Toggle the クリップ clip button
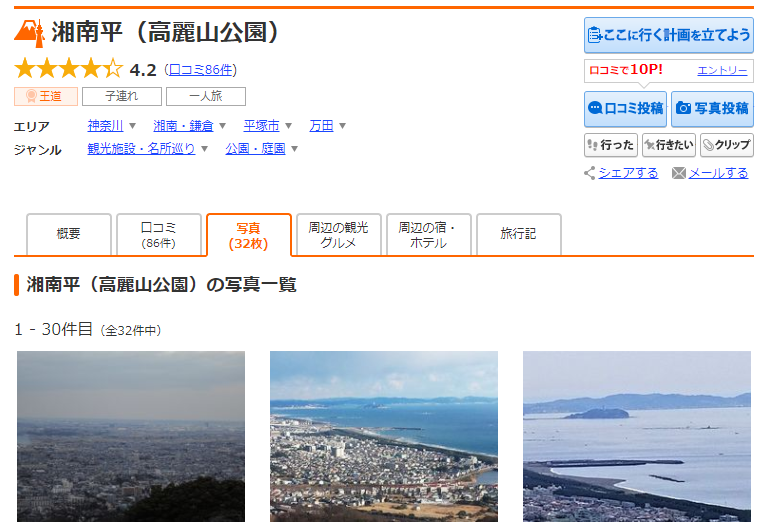 pos(727,145)
